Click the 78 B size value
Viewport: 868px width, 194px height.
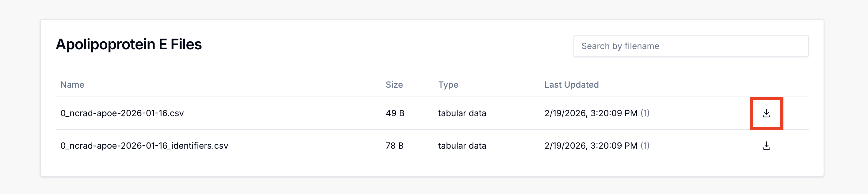[x=394, y=146]
